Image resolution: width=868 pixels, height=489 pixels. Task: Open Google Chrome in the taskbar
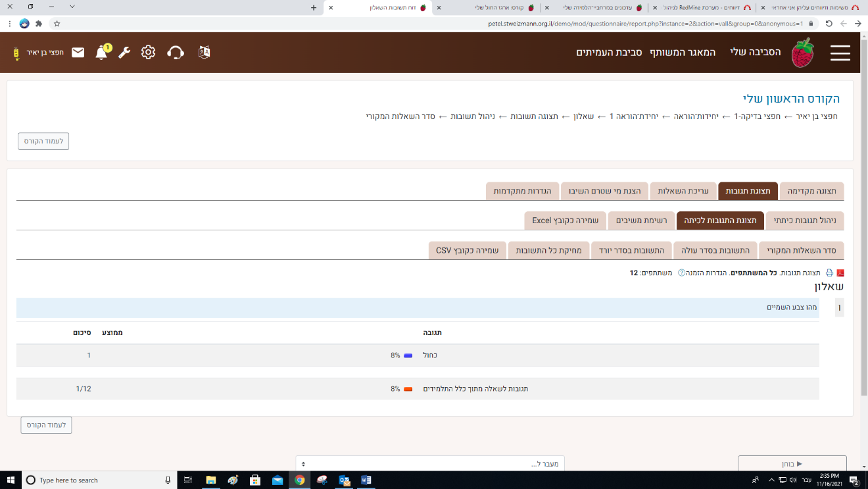tap(300, 480)
